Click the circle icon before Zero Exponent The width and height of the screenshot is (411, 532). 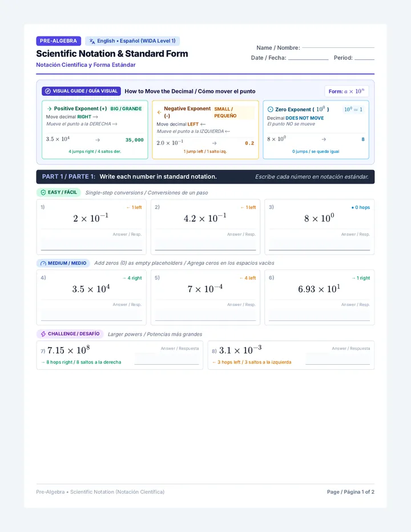coord(271,109)
